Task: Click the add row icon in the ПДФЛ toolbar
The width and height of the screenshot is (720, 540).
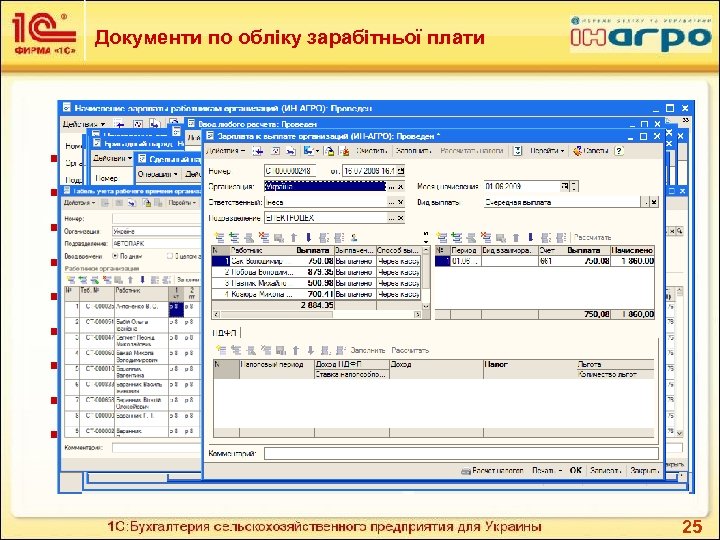Action: 221,350
